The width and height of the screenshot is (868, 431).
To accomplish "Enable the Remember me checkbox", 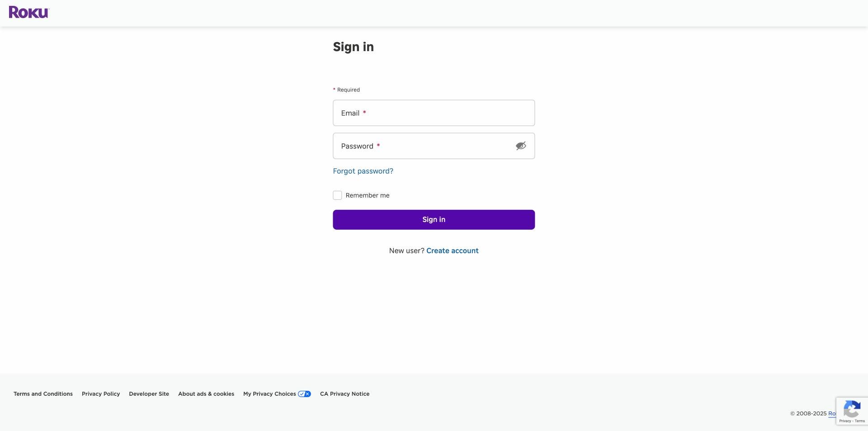I will [337, 195].
